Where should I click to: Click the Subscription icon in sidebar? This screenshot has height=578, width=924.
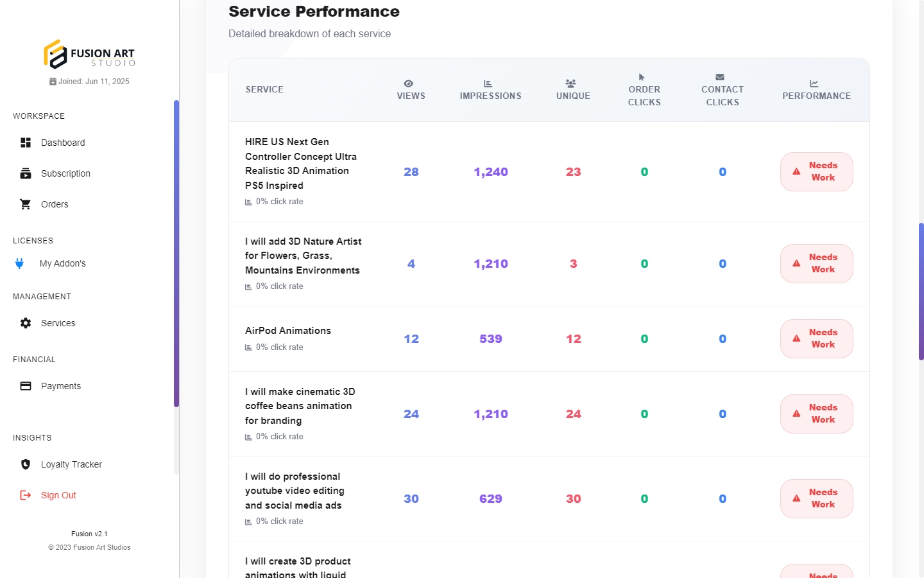(x=26, y=173)
